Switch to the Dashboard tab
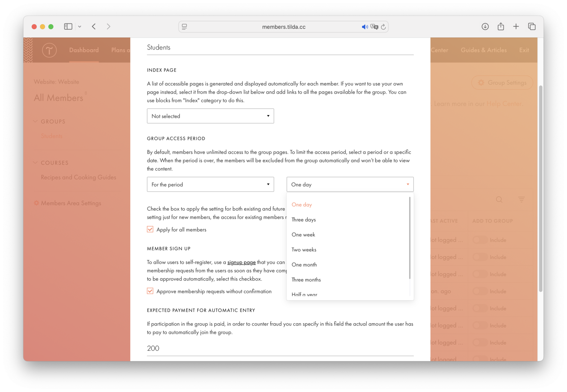Viewport: 567px width, 392px height. 84,50
